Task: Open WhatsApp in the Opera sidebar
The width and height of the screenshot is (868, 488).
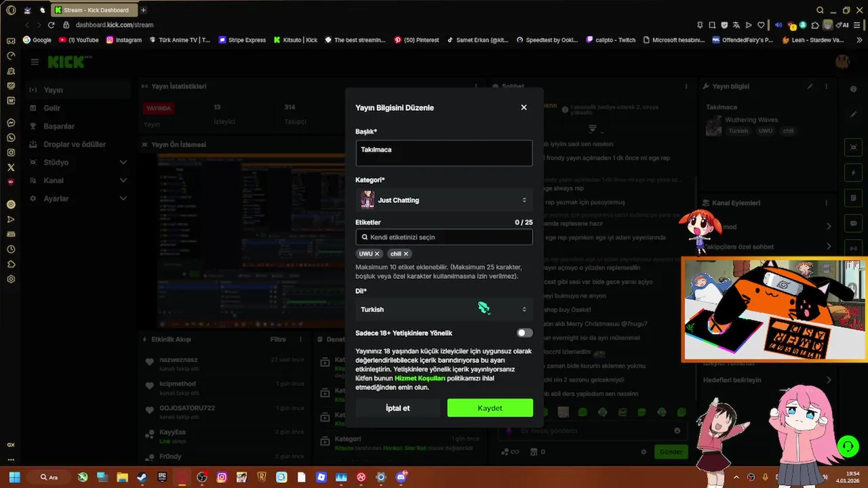Action: 11,138
